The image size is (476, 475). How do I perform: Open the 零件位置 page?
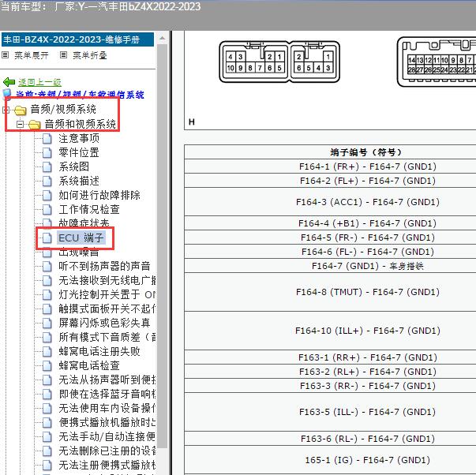(x=79, y=152)
